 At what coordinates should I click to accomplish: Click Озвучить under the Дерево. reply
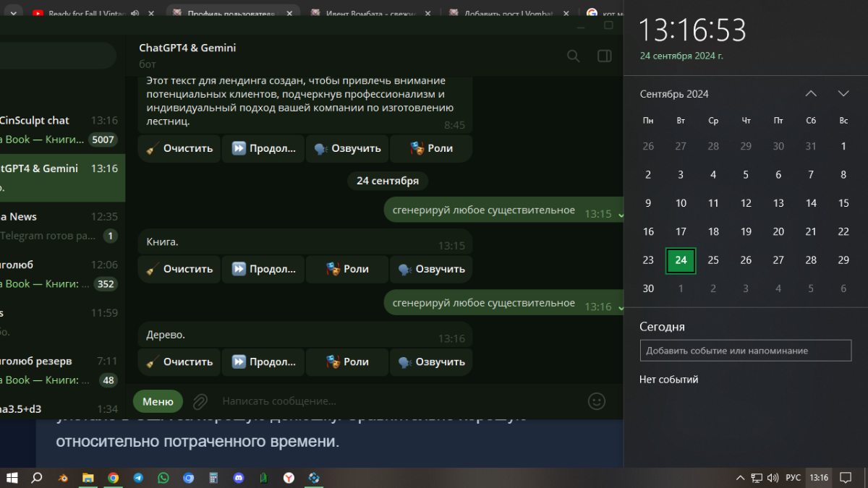pyautogui.click(x=431, y=362)
